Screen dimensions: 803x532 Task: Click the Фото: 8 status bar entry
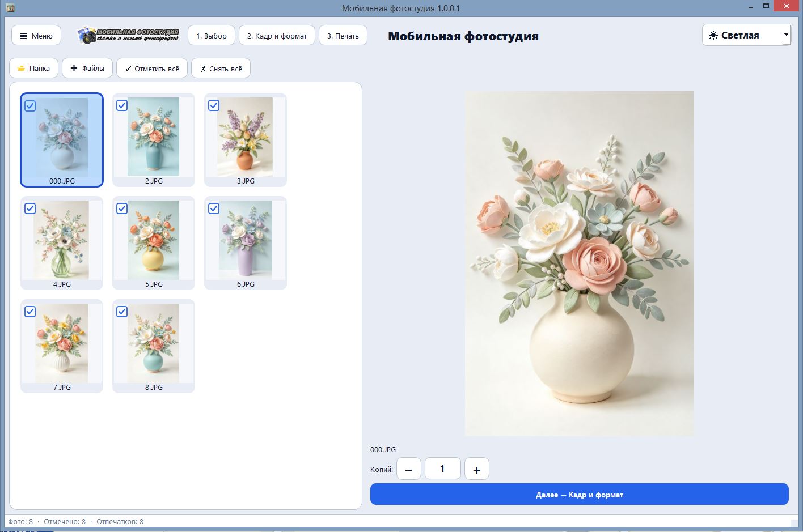click(x=20, y=521)
